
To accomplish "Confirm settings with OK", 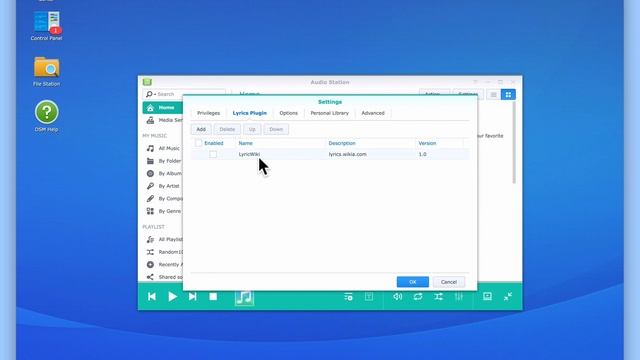I will [413, 282].
